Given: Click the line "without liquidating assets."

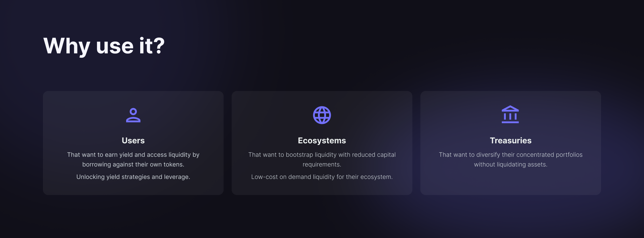Looking at the screenshot, I should point(511,164).
